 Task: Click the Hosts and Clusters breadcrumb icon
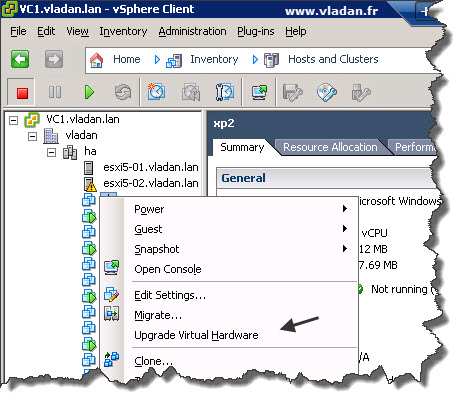point(271,60)
